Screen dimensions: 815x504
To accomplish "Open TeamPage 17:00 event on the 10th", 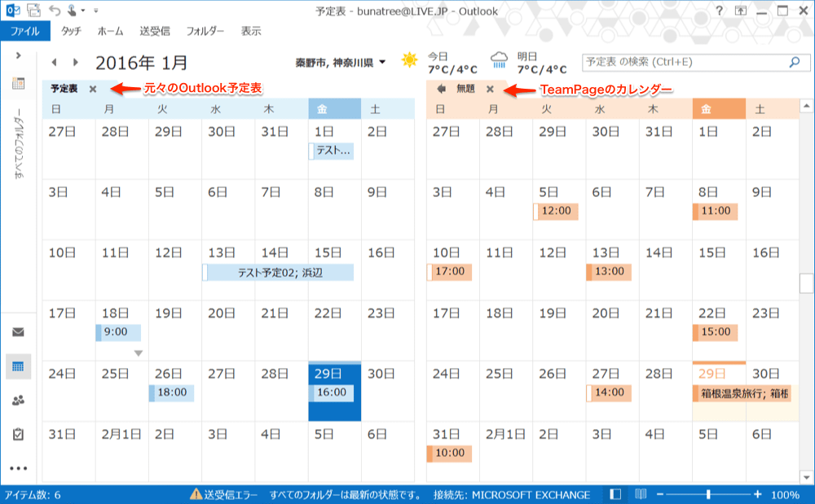I will click(x=450, y=272).
